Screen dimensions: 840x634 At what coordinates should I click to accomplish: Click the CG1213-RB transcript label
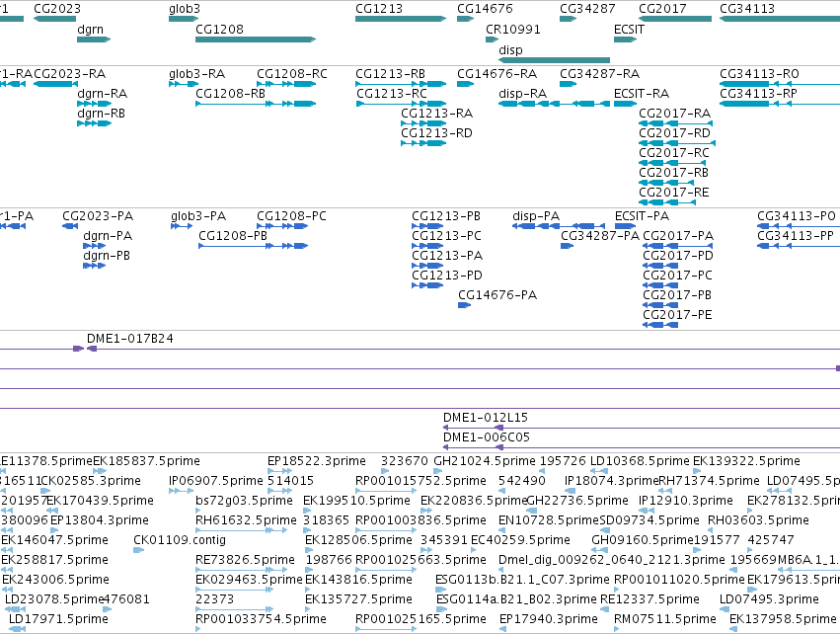390,73
